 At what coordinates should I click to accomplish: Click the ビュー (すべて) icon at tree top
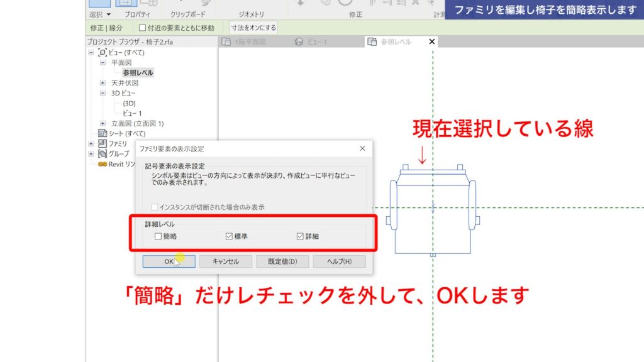pos(103,53)
